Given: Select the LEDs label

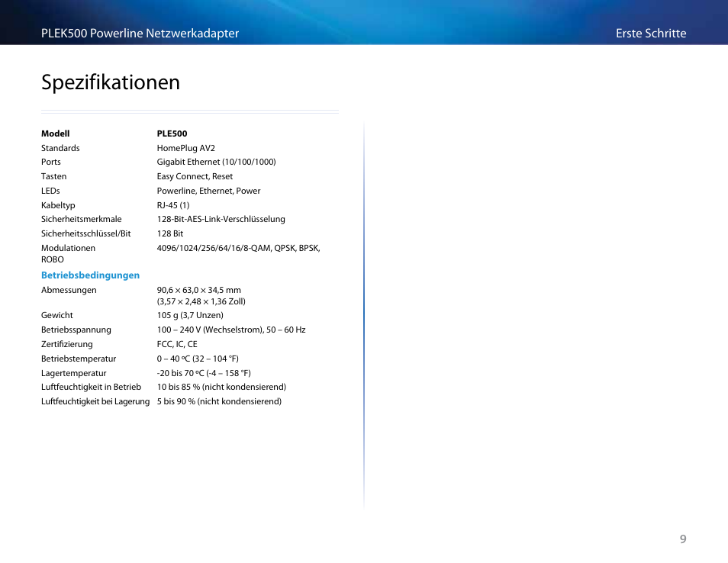Looking at the screenshot, I should [50, 191].
